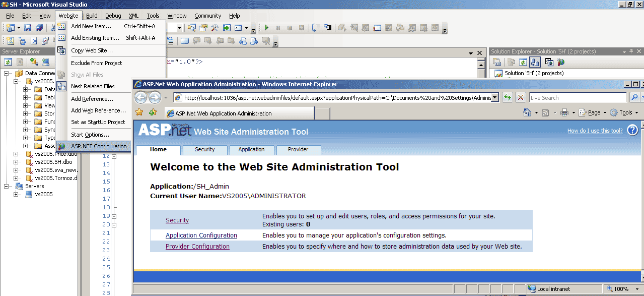Toggle Nest Related Files in Solution Explorer toolbar
The width and height of the screenshot is (644, 296).
click(x=535, y=62)
